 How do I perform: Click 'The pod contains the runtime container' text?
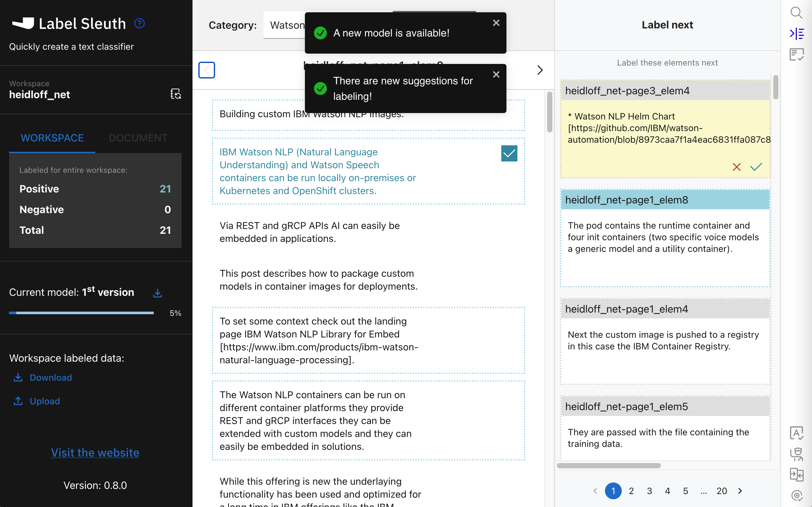pyautogui.click(x=663, y=237)
